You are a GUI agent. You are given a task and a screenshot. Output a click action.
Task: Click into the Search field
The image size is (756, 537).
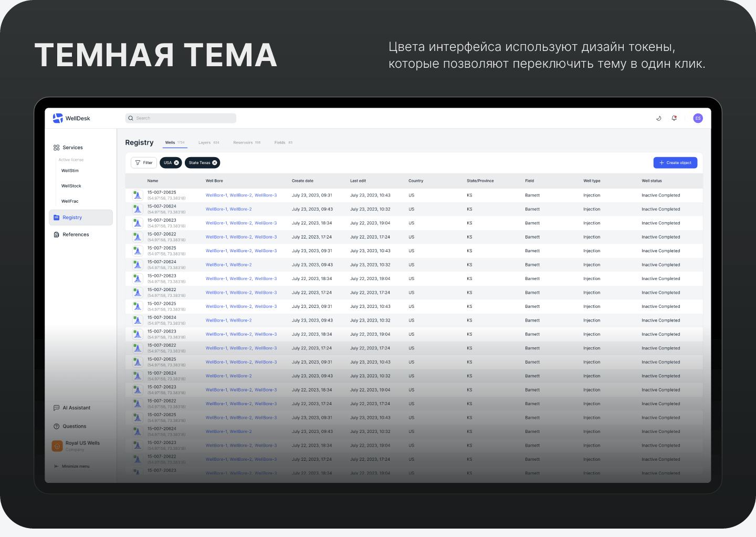(x=181, y=118)
